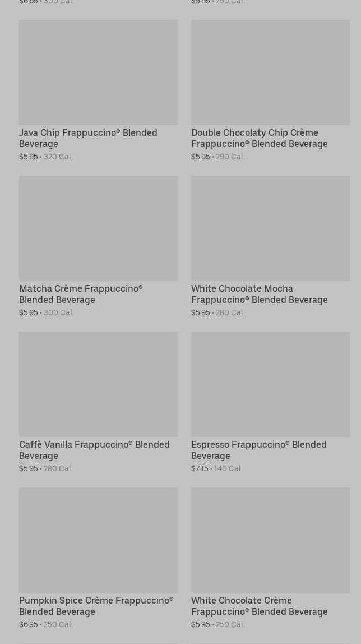The width and height of the screenshot is (361, 644).
Task: Click the 320 Cal. Java Chip info
Action: click(x=58, y=157)
